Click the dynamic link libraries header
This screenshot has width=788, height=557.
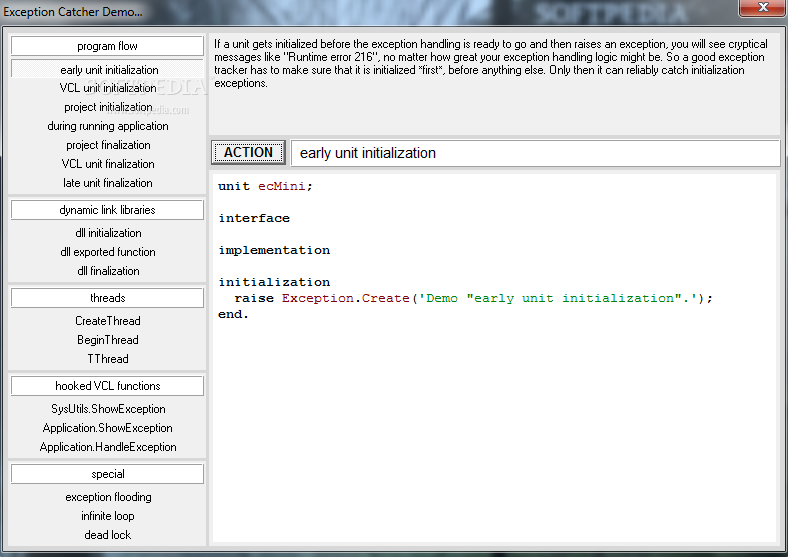point(107,210)
